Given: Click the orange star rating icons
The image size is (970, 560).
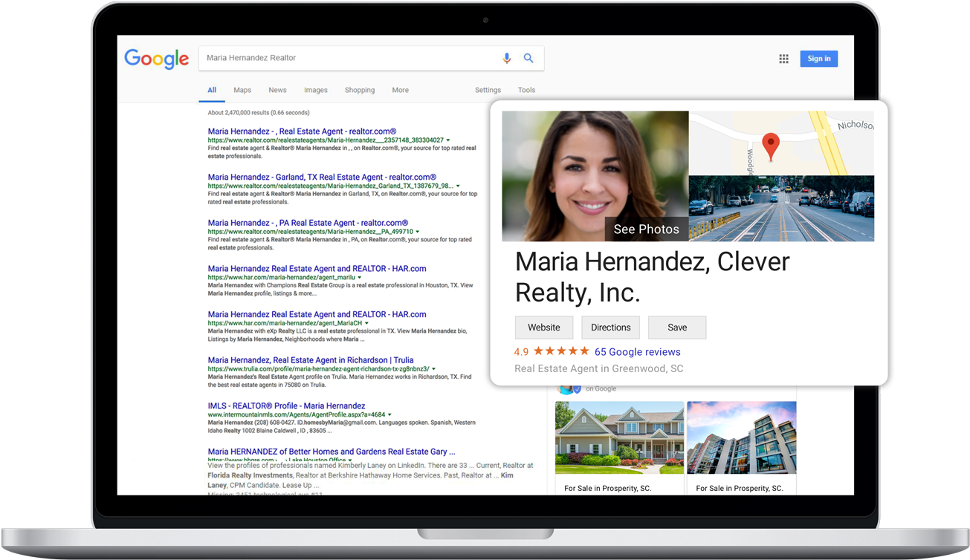Looking at the screenshot, I should (561, 351).
